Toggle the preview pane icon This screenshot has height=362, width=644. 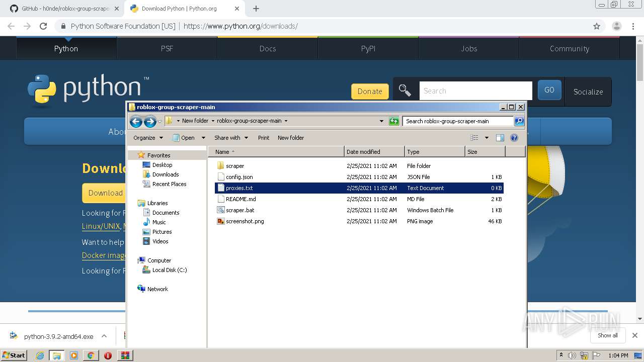(x=500, y=138)
